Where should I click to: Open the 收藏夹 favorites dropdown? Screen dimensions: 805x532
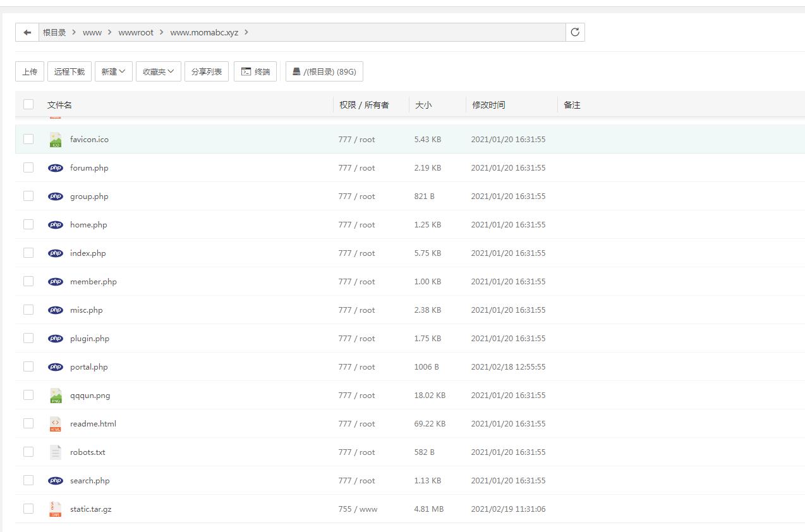pyautogui.click(x=159, y=71)
